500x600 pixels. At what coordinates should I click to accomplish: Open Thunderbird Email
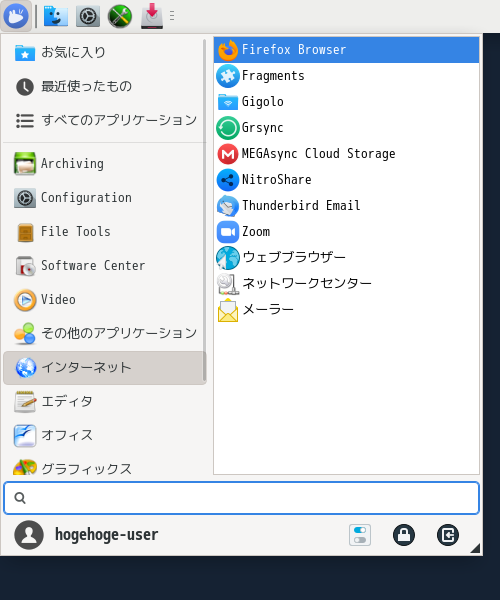point(346,206)
